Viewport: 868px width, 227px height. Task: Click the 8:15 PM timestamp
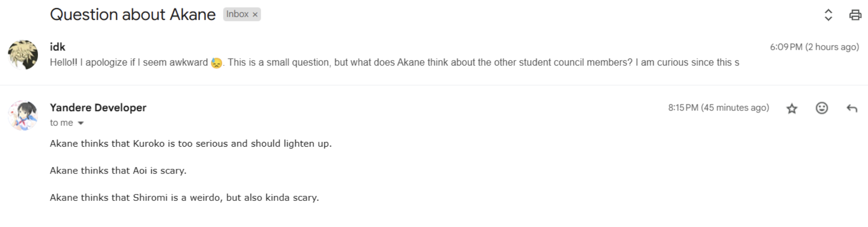[x=718, y=108]
